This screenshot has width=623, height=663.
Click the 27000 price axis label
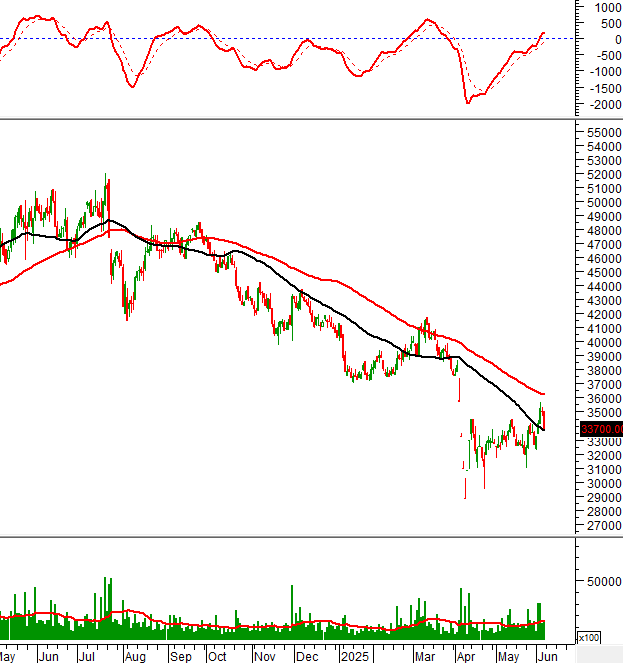coord(602,525)
